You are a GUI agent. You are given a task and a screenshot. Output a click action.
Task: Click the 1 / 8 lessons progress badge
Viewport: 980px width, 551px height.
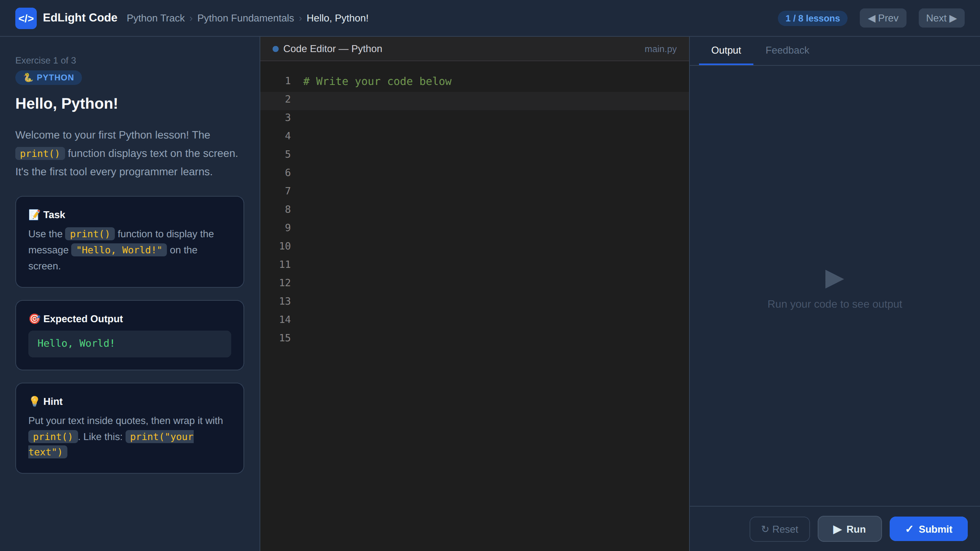(812, 18)
